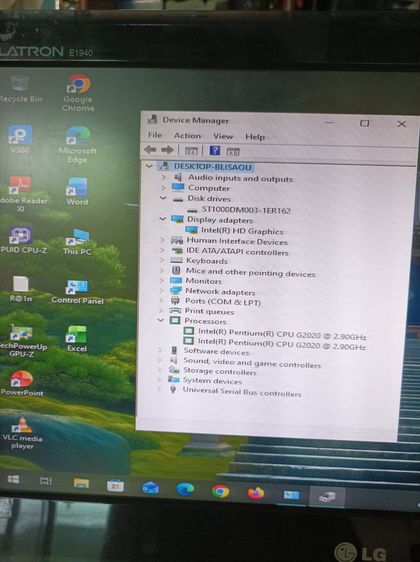420x562 pixels.
Task: Click the Keyboards category icon
Action: point(176,260)
